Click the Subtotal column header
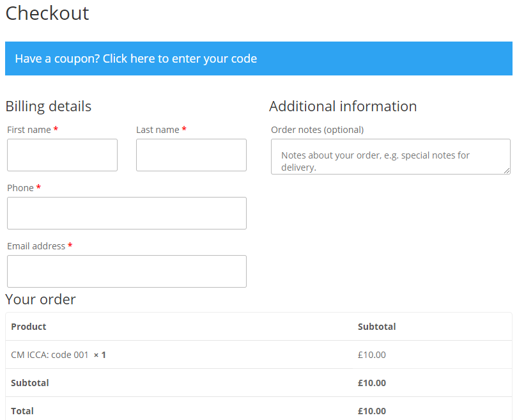The image size is (517, 420). pyautogui.click(x=377, y=327)
